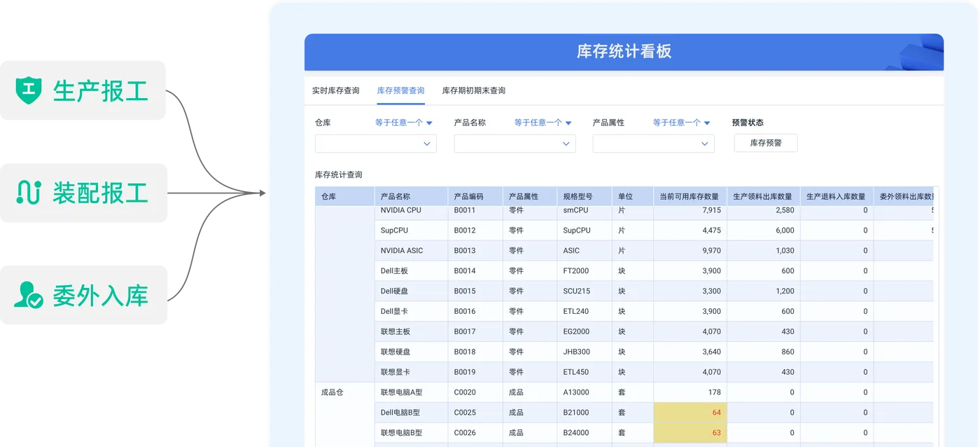Image resolution: width=980 pixels, height=447 pixels.
Task: Click the 生产报工 shield icon
Action: point(29,90)
